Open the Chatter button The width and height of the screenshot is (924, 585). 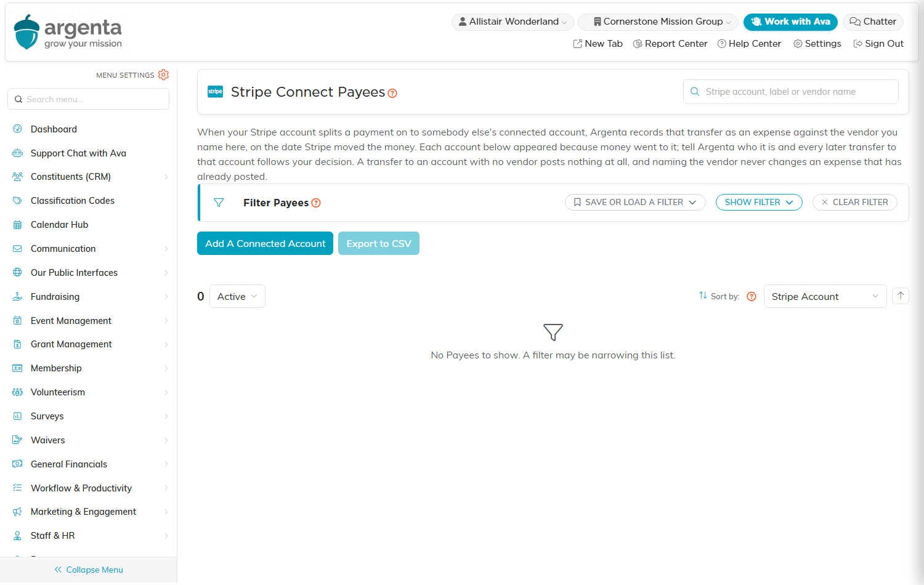coord(873,22)
